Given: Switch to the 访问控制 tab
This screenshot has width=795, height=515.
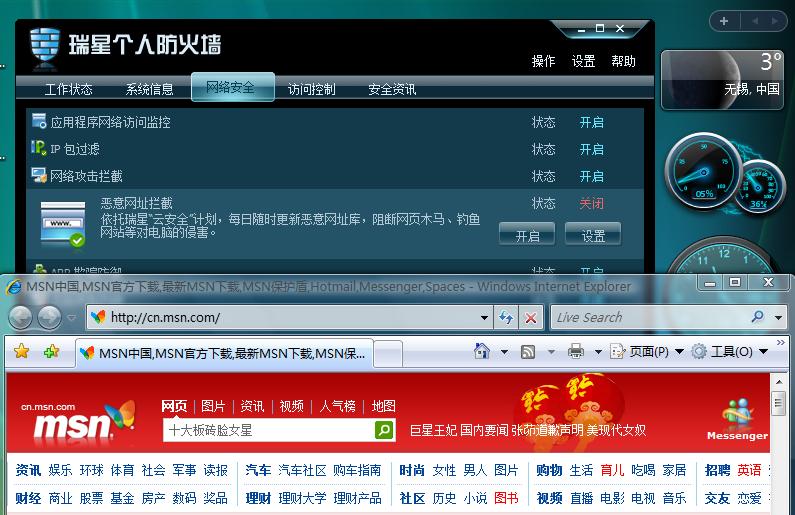Looking at the screenshot, I should [x=311, y=90].
